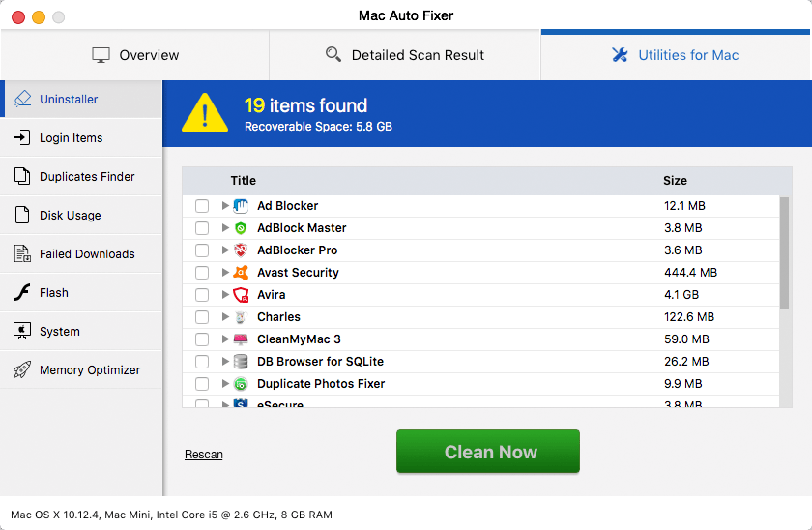Click the Avast Security size 444.4 MB
The image size is (812, 530).
pyautogui.click(x=691, y=273)
